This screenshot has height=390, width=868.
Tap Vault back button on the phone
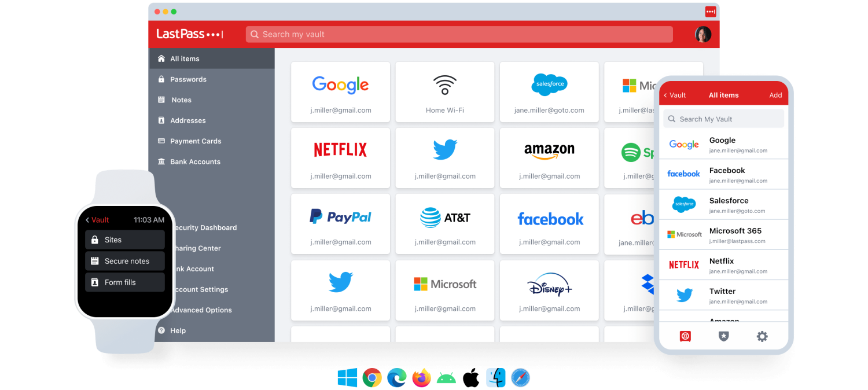[675, 95]
